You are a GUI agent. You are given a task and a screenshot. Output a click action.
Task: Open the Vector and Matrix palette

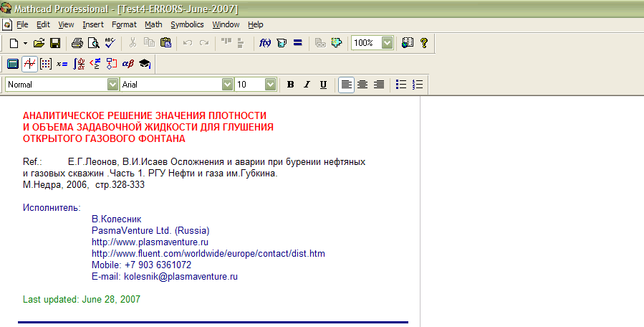coord(46,64)
